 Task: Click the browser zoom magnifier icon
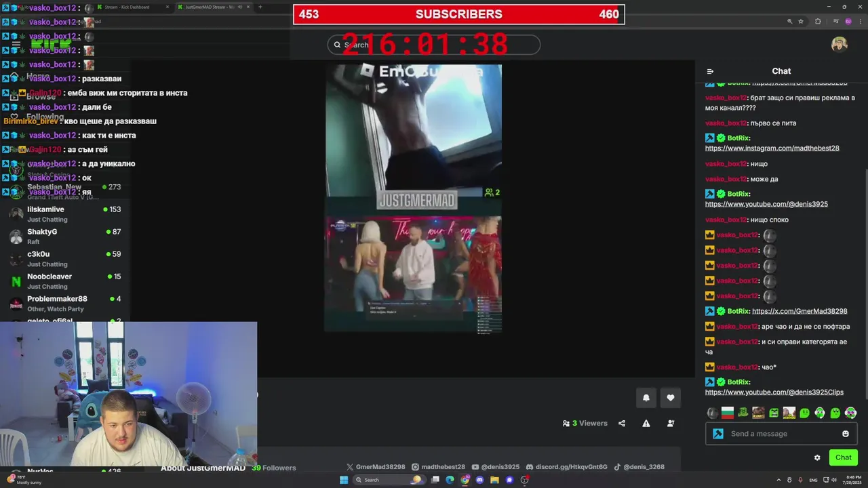[789, 22]
